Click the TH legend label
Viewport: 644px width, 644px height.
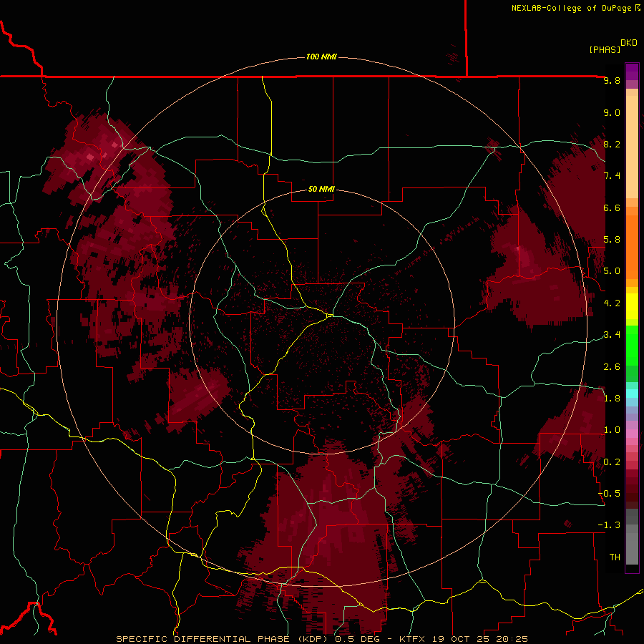point(615,557)
